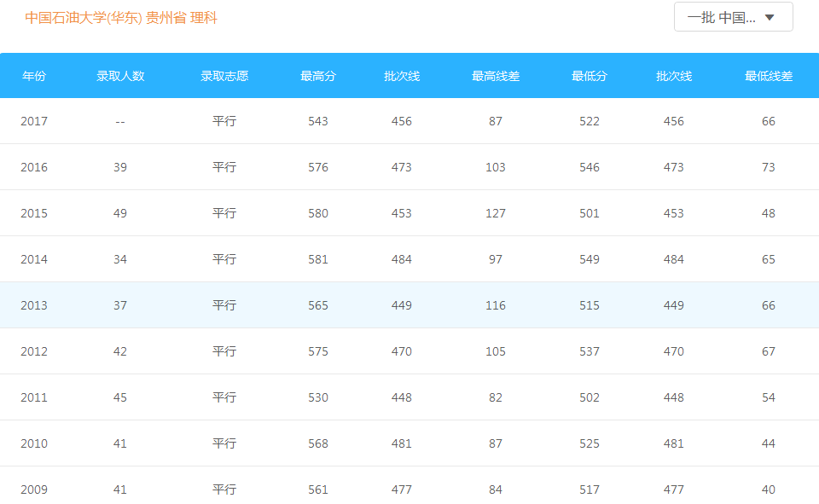Click the dropdown arrow triangle icon
The image size is (819, 504).
tap(770, 18)
